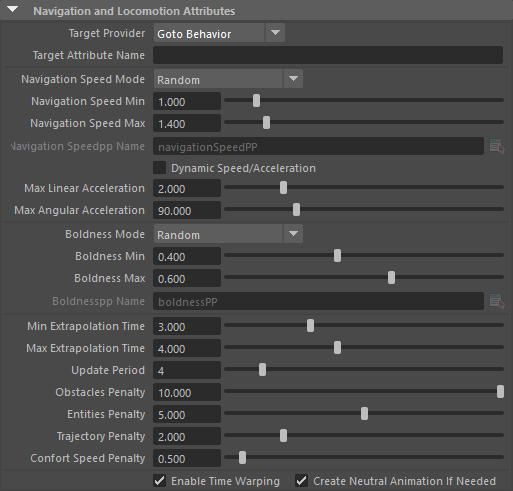
Task: Click the Entities Penalty value field
Action: [x=187, y=414]
